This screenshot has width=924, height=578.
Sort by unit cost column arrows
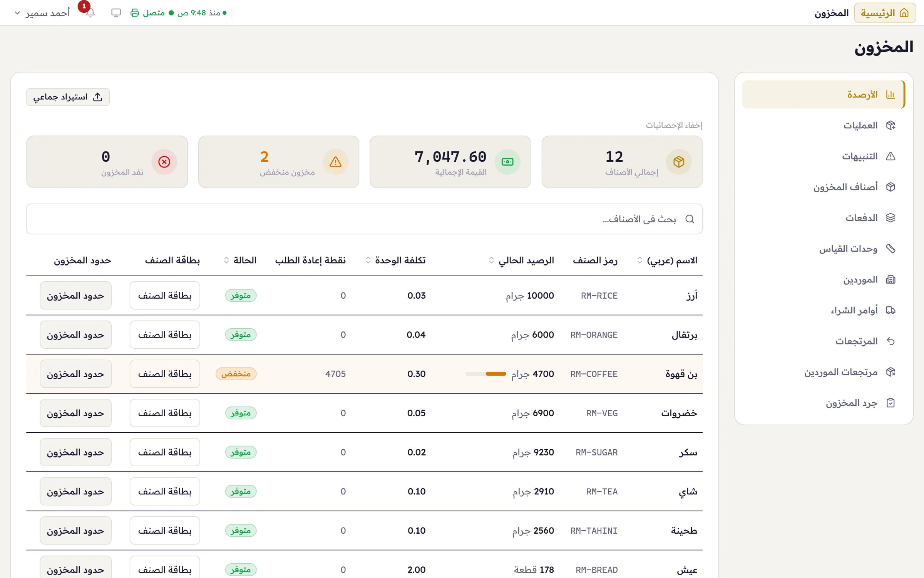pyautogui.click(x=368, y=260)
